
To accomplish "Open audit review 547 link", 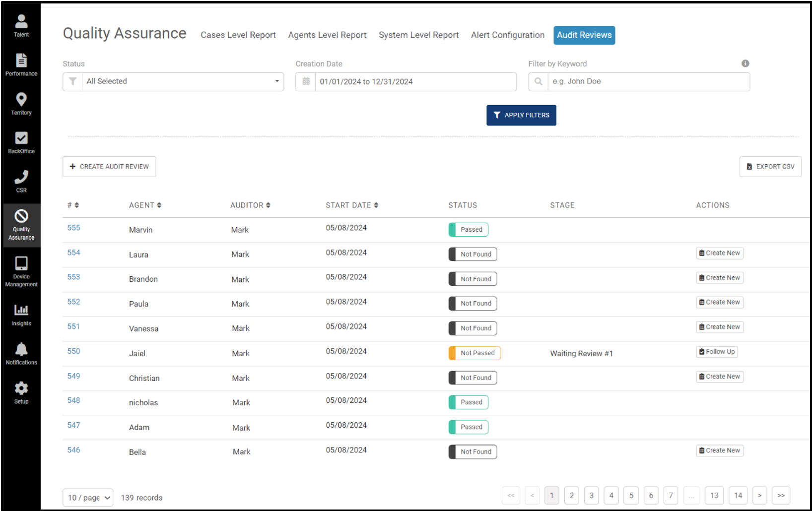I will coord(73,425).
